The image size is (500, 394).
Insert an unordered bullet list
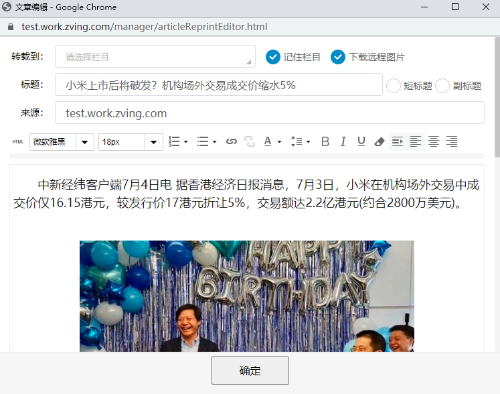coord(203,142)
